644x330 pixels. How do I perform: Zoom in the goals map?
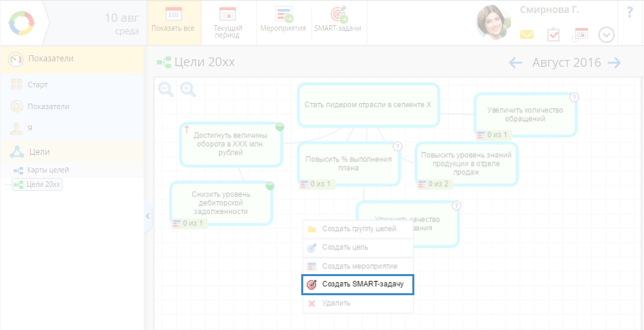pos(188,89)
